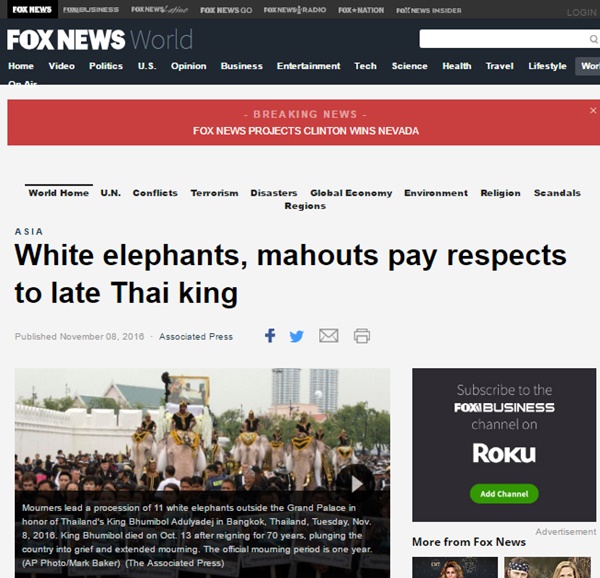This screenshot has width=600, height=578.
Task: Click the LOGIN link
Action: click(582, 13)
